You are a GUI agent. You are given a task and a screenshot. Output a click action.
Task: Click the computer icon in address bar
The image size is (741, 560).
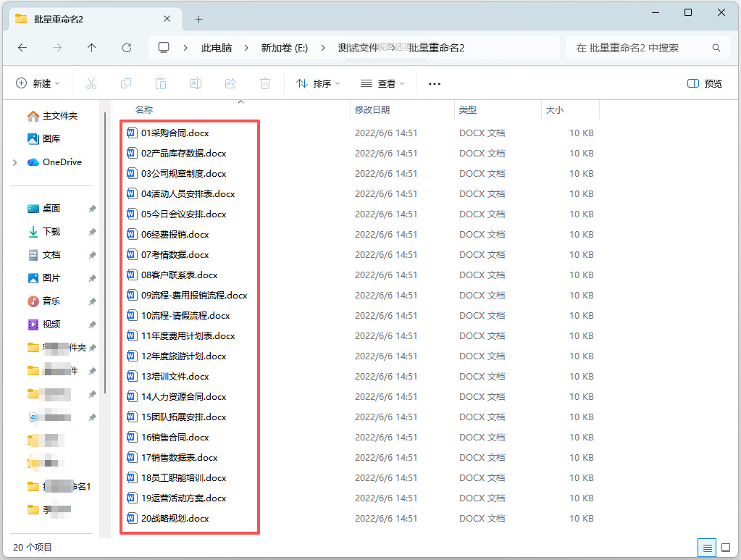pyautogui.click(x=164, y=47)
